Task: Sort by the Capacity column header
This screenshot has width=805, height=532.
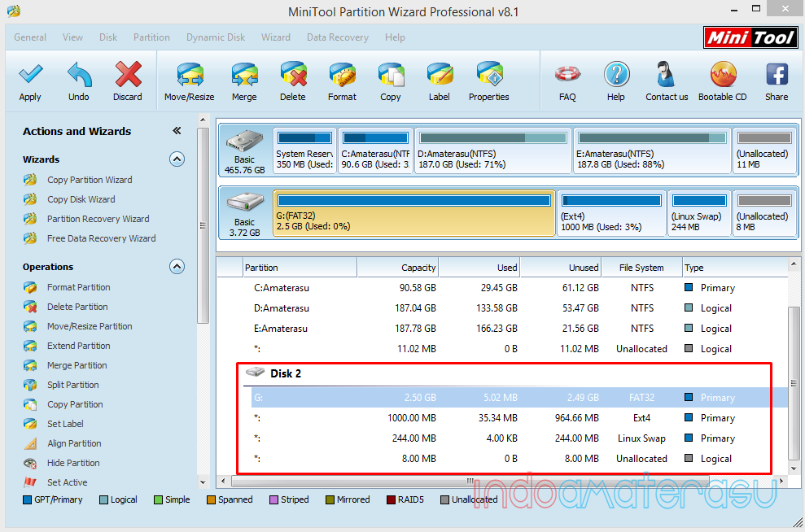Action: tap(398, 268)
